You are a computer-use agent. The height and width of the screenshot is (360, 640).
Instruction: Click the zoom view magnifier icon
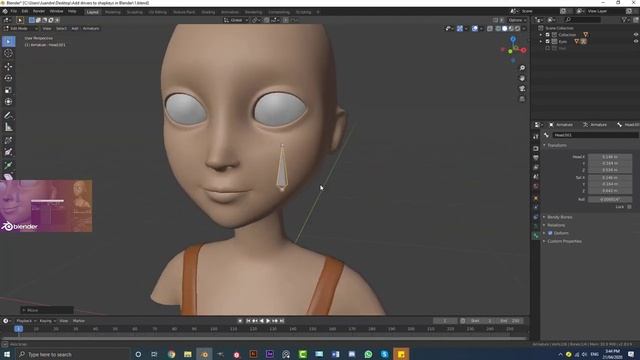pos(522,68)
